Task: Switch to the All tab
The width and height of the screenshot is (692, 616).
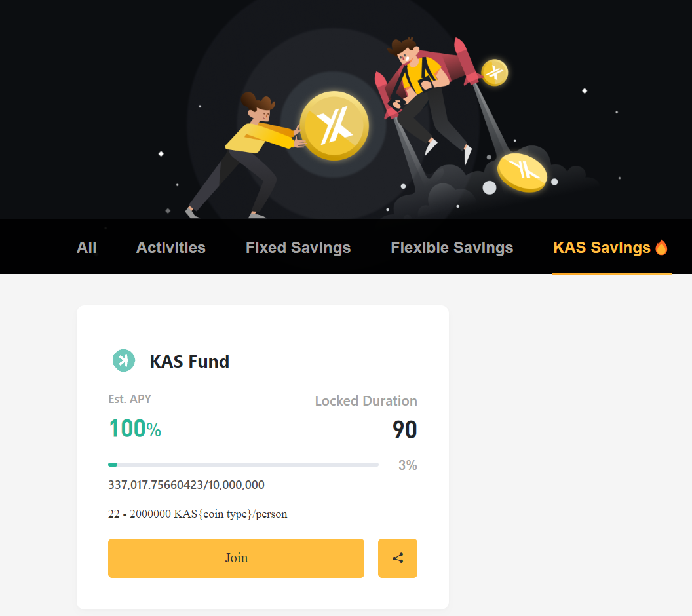Action: pyautogui.click(x=86, y=247)
